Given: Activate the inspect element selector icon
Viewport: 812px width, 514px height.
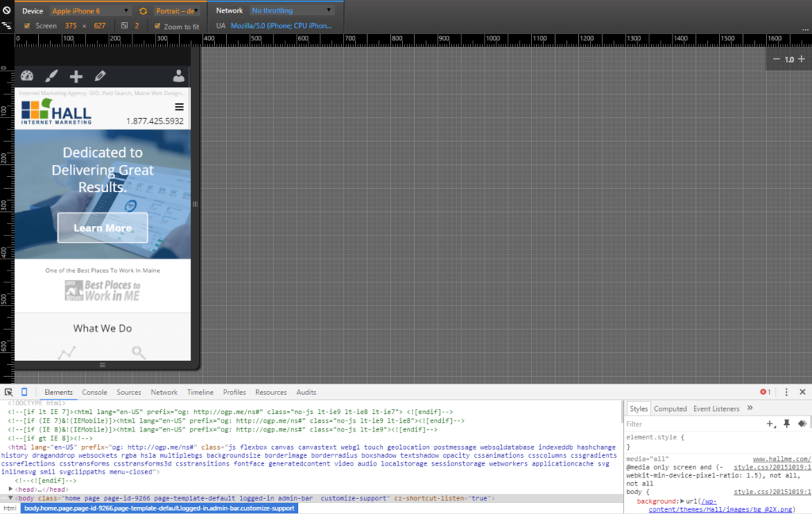Looking at the screenshot, I should (x=8, y=392).
